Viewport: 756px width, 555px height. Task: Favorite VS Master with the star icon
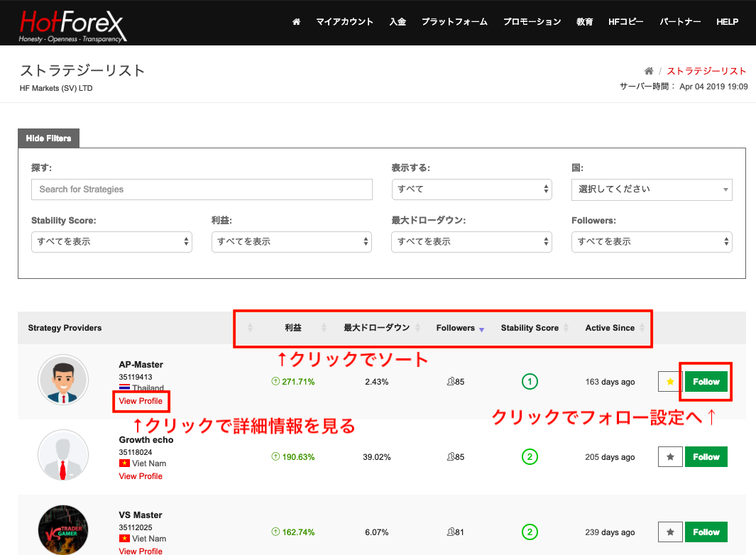pyautogui.click(x=670, y=532)
